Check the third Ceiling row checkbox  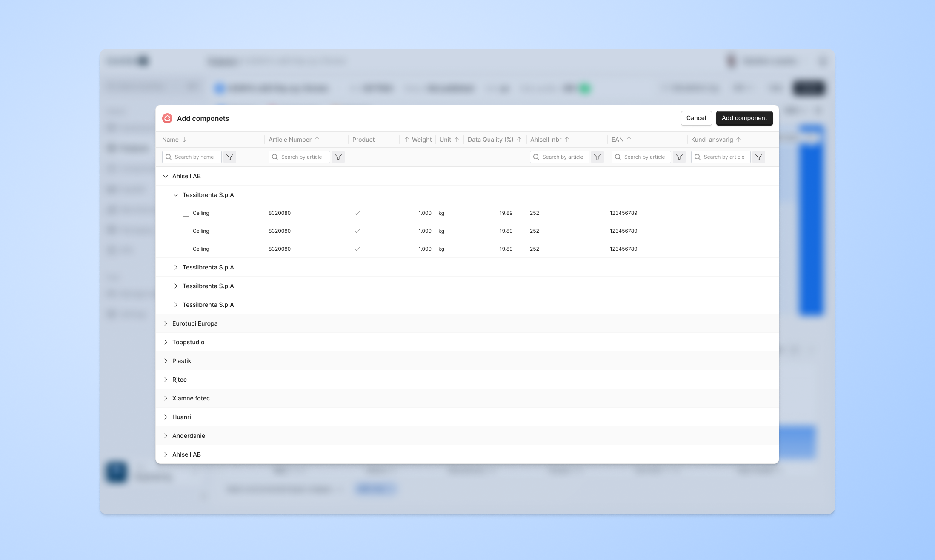point(186,249)
